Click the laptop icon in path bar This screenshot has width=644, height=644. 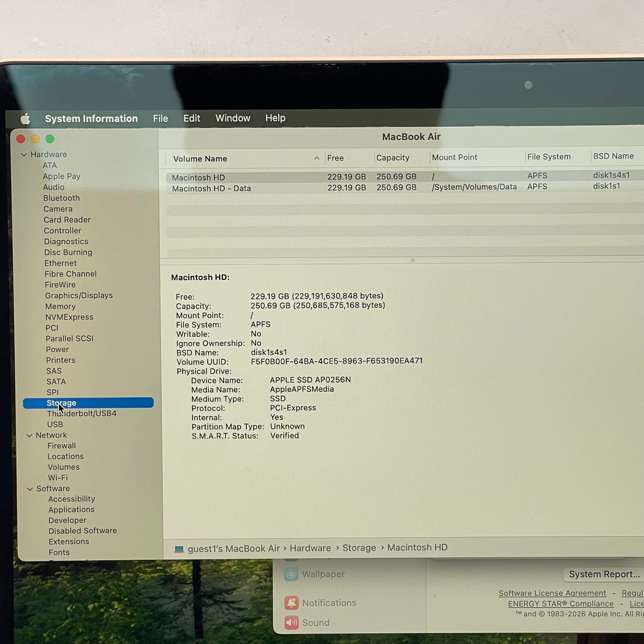click(x=179, y=549)
